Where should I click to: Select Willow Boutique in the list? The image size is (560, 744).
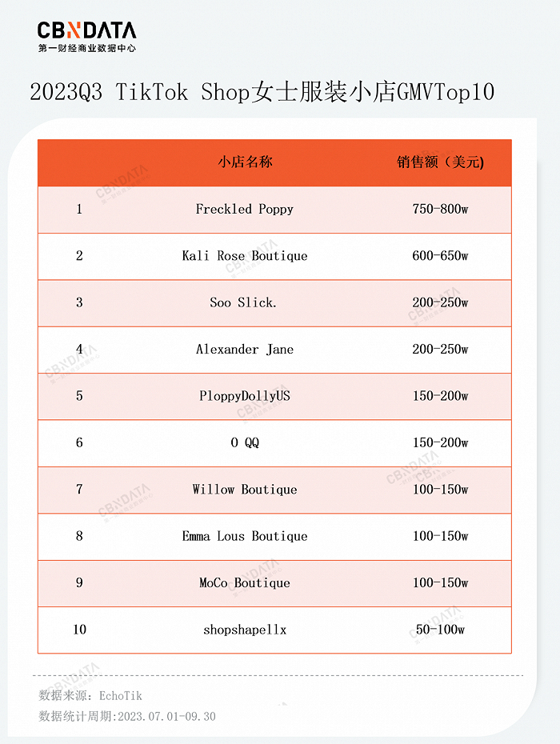tap(245, 489)
